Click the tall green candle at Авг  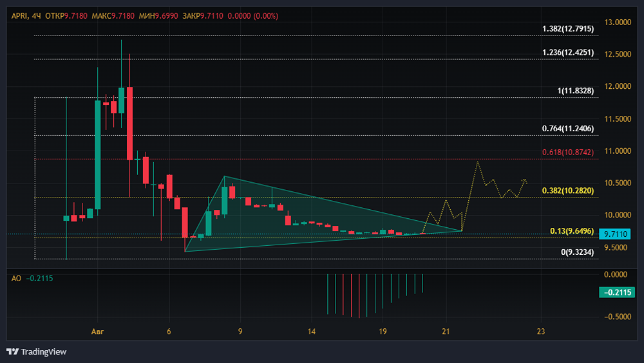pyautogui.click(x=98, y=155)
